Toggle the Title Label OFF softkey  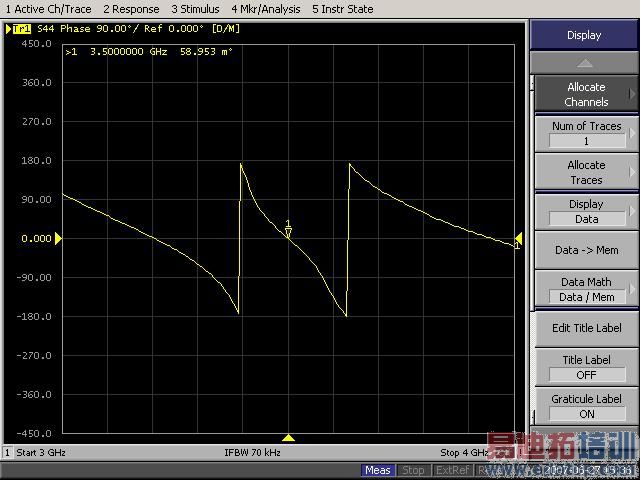pos(586,367)
